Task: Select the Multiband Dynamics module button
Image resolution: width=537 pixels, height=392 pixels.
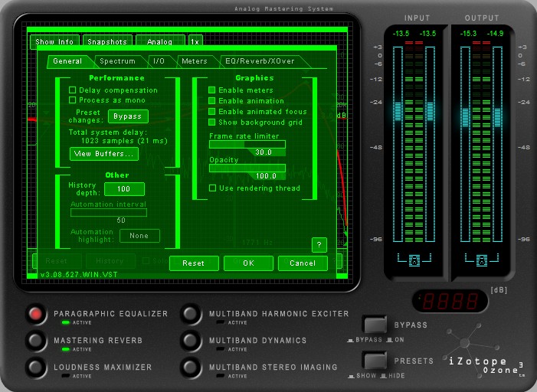Action: [191, 341]
